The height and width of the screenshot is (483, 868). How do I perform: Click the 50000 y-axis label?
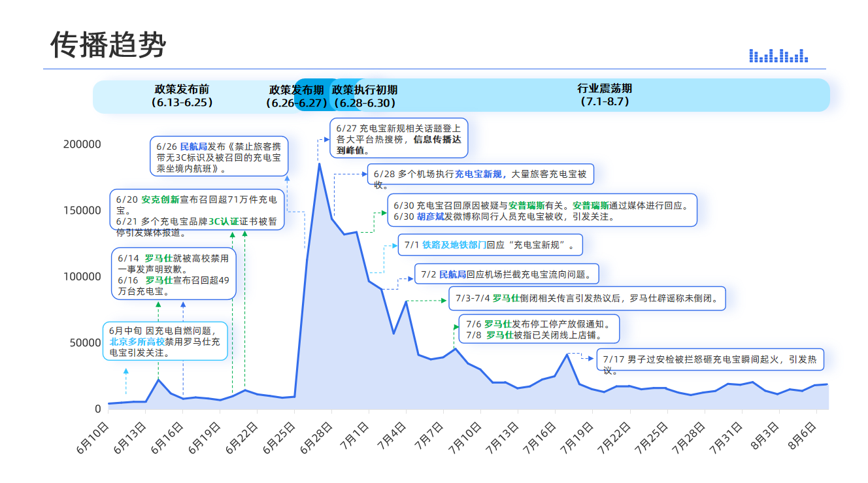point(86,342)
